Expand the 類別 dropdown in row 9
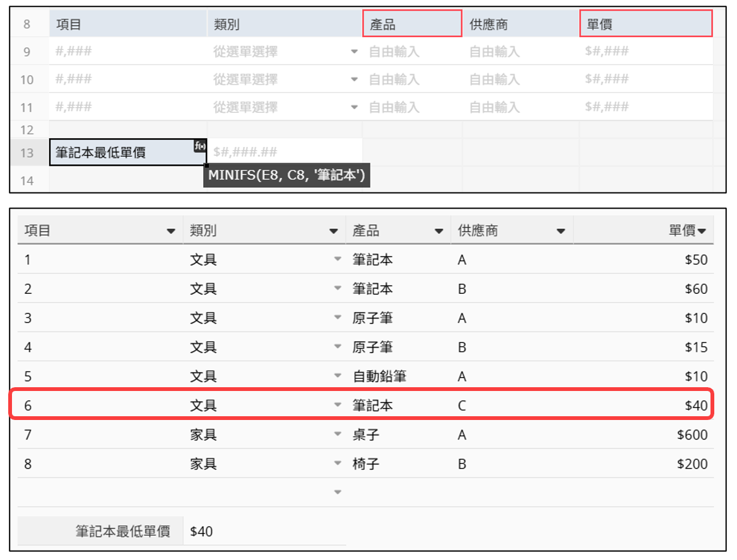Screen dimensions: 737x560 (354, 52)
